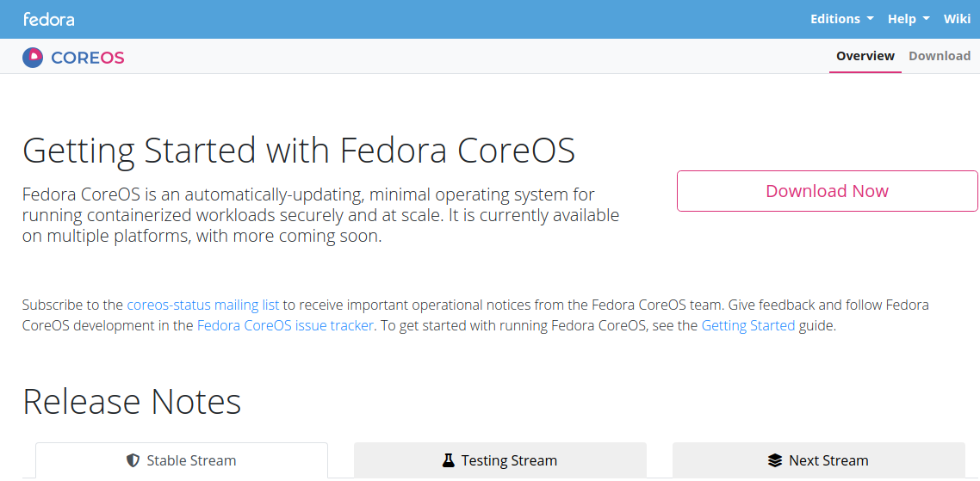Click the COREOS wordmark text

point(88,58)
